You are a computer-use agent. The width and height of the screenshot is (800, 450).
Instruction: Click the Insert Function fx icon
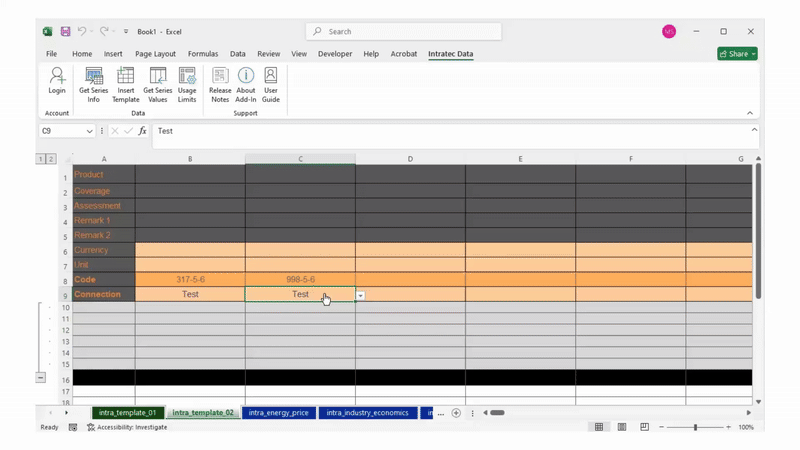coord(142,131)
